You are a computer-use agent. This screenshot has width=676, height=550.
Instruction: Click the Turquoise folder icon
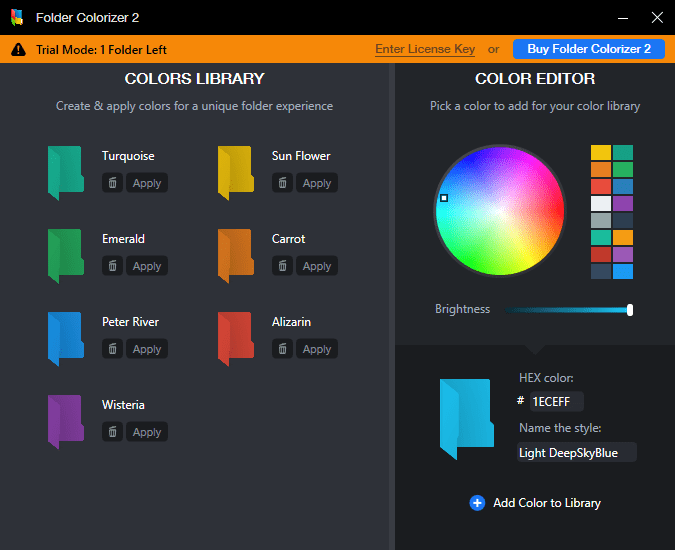66,173
